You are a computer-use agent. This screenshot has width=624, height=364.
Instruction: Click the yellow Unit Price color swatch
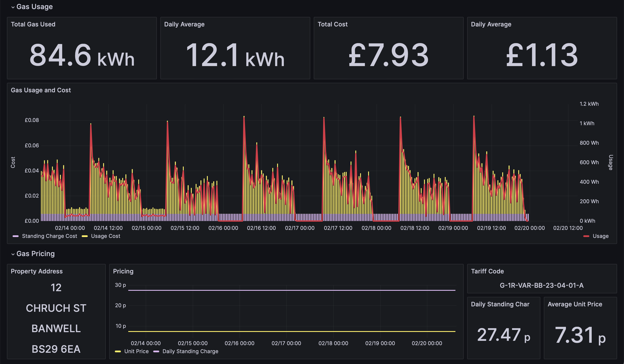(118, 351)
